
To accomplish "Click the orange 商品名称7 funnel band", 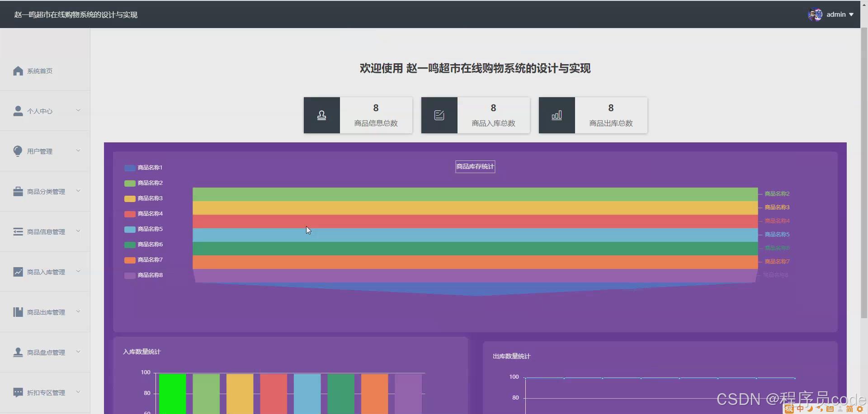I will 475,262.
